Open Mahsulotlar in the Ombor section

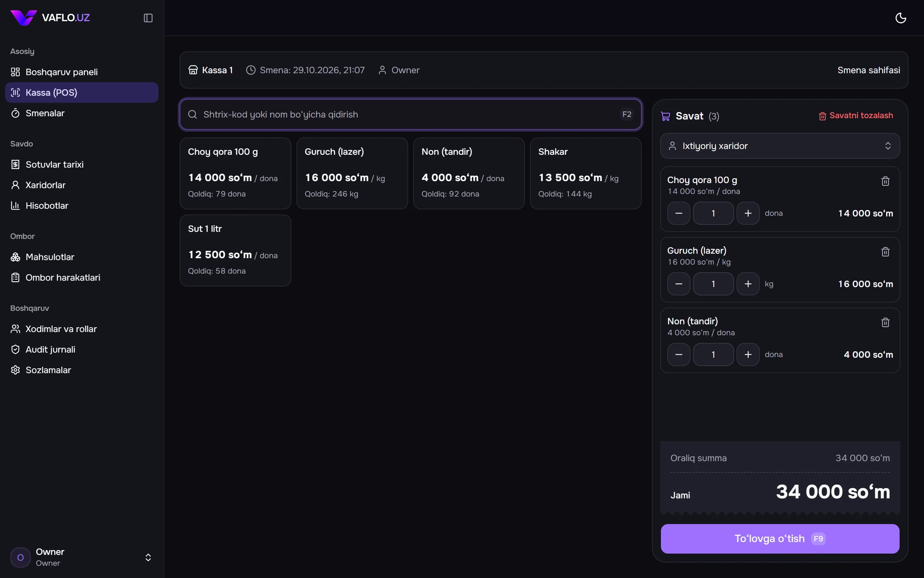[x=81, y=257]
